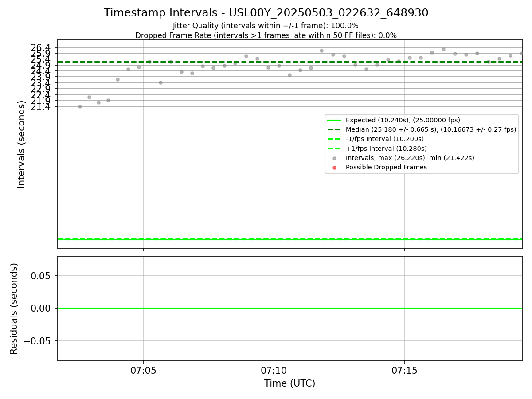
Task: Click legend entry "Possible Dropped Frames"
Action: (386, 167)
